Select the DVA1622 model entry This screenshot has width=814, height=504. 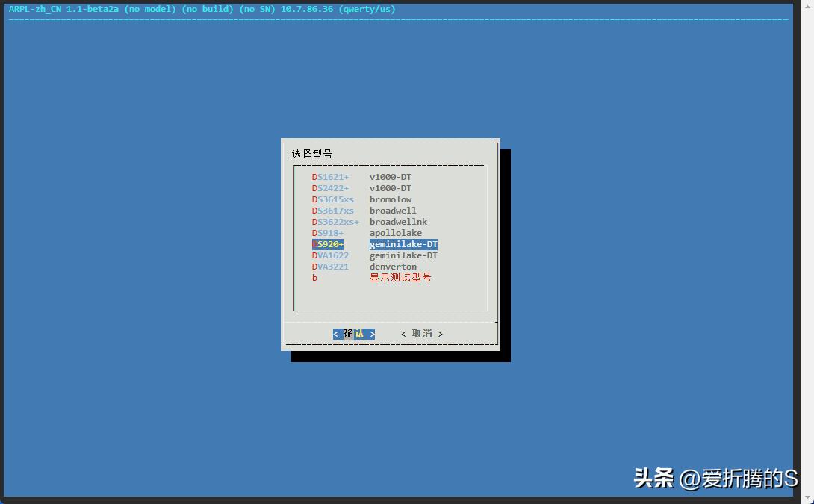[x=375, y=255]
